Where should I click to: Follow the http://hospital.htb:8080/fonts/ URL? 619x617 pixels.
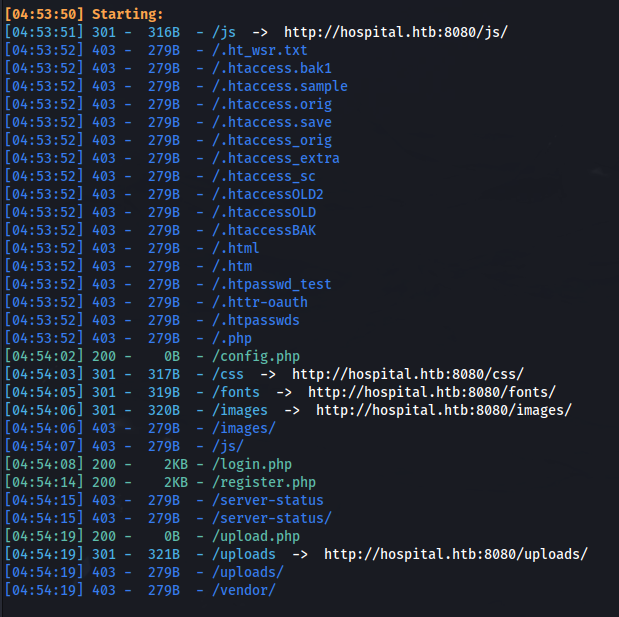(432, 392)
